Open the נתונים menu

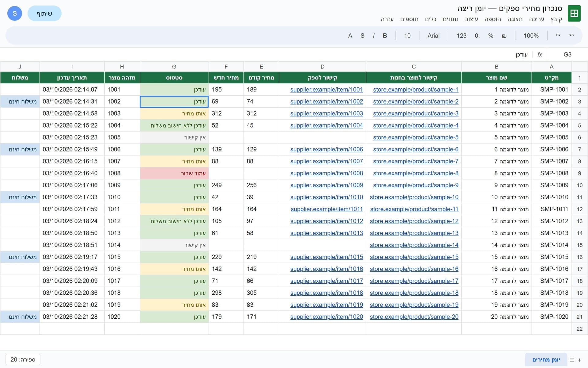450,19
